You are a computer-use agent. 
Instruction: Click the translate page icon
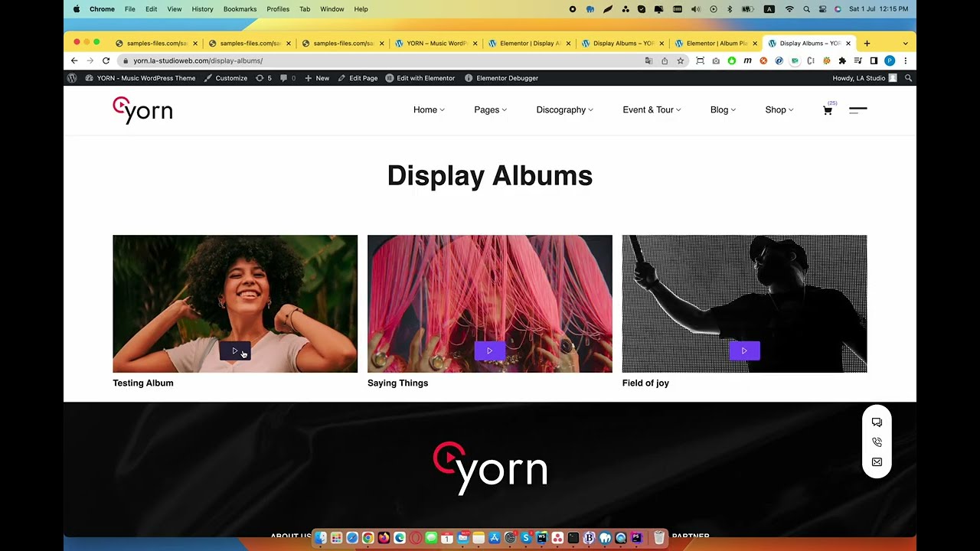click(648, 60)
